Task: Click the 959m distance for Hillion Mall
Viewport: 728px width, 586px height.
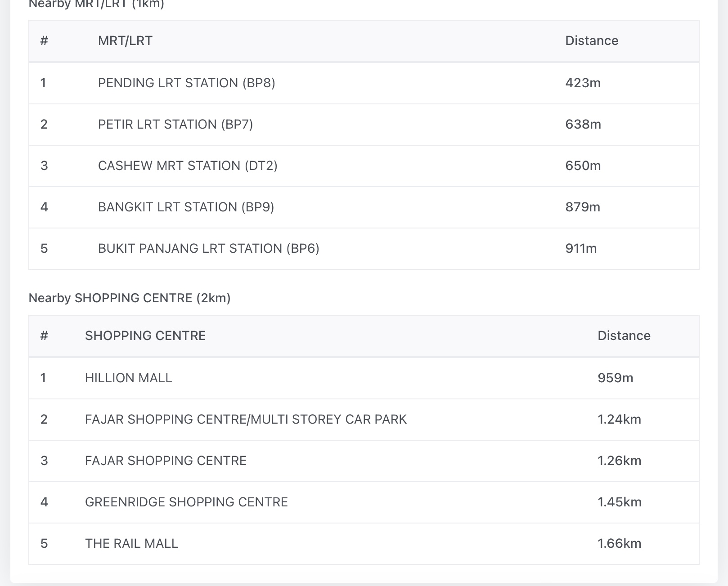Action: [615, 378]
